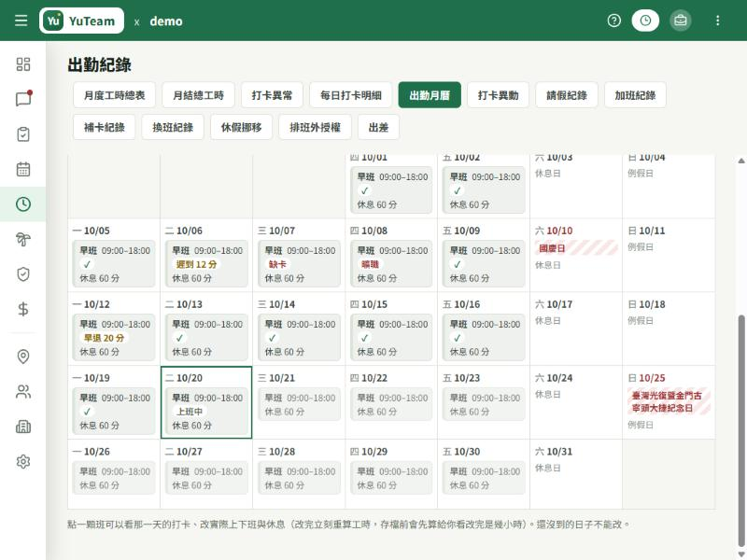Click the 10/27 早班 shift card
This screenshot has height=560, width=747.
coord(206,478)
